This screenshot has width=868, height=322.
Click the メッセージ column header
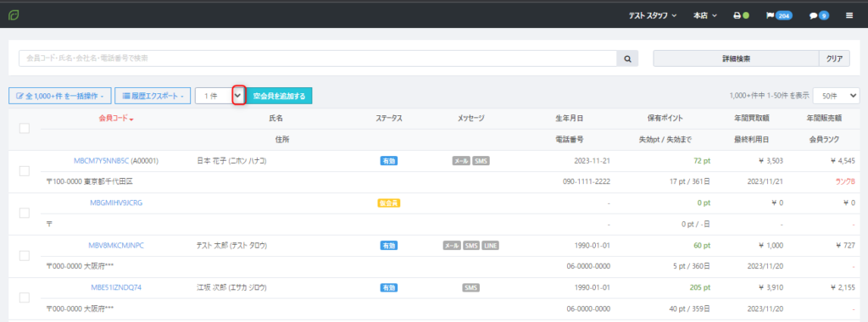click(471, 119)
